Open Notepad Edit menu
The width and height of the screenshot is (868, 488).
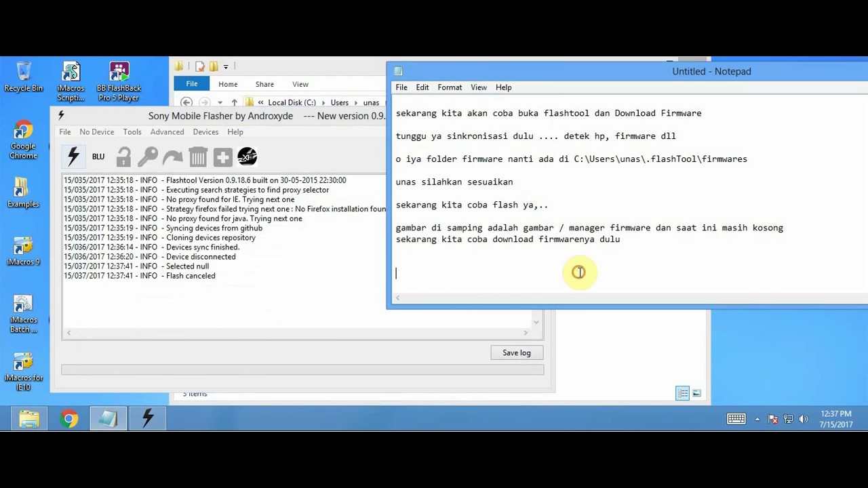(x=422, y=87)
